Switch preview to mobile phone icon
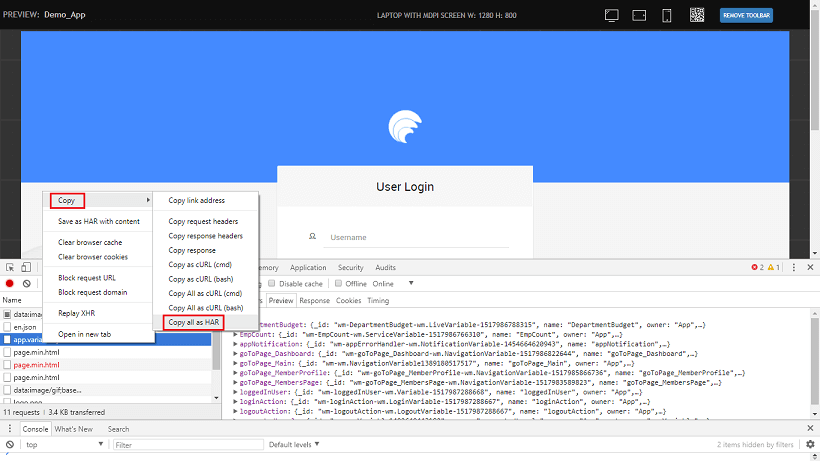The height and width of the screenshot is (461, 820). click(666, 15)
